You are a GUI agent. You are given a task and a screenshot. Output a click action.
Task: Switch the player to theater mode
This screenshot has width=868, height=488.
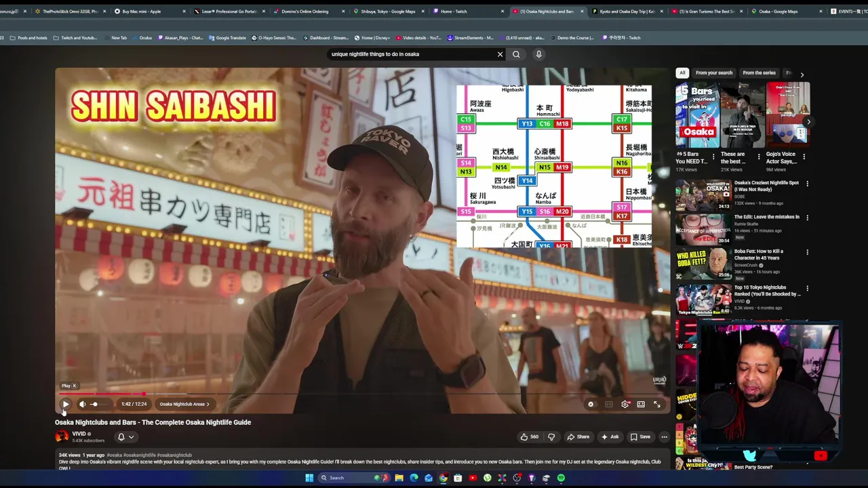tap(641, 404)
